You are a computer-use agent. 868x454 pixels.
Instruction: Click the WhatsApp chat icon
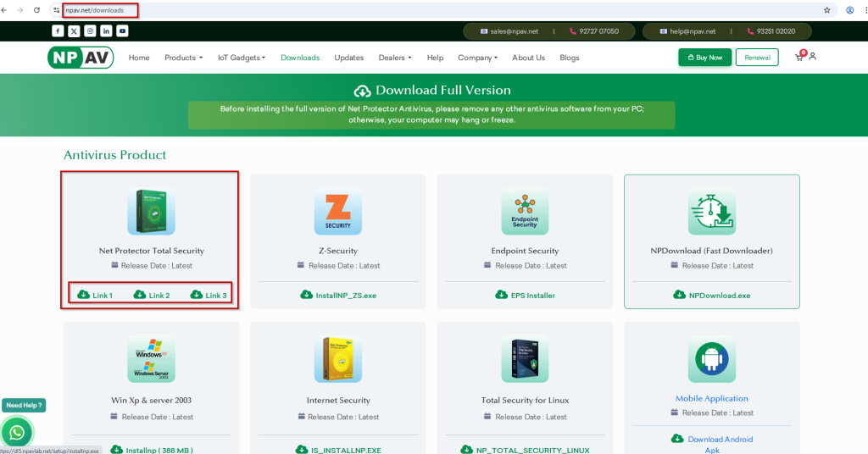coord(17,432)
